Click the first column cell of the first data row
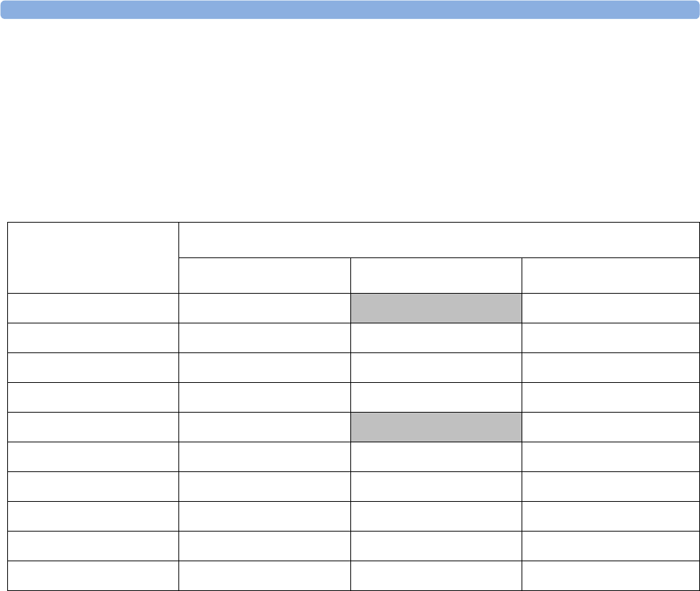Viewport: 700px width, 591px height. pyautogui.click(x=94, y=308)
